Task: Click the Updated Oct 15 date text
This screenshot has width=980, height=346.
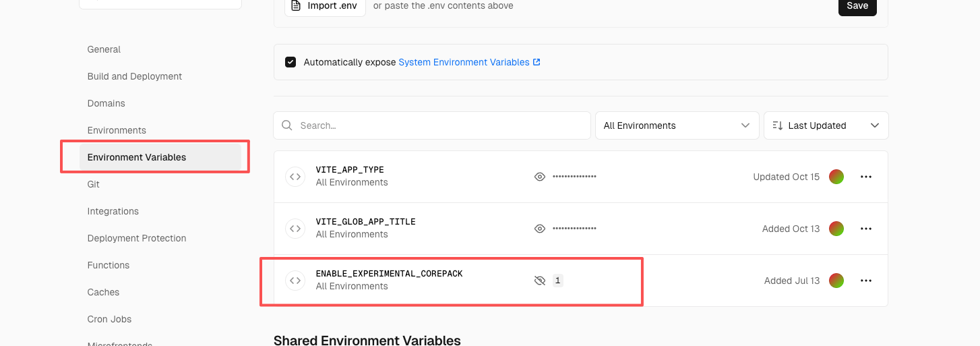Action: (x=786, y=177)
